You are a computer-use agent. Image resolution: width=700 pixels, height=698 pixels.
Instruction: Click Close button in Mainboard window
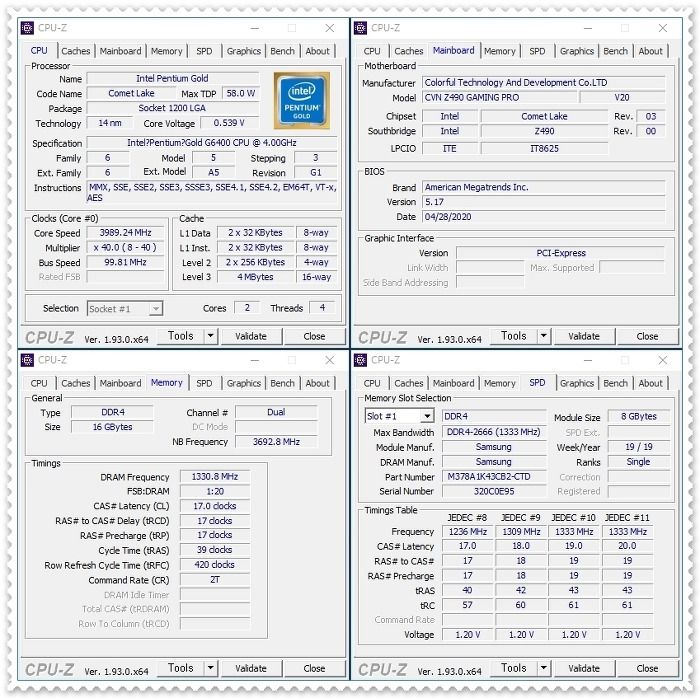(x=647, y=336)
